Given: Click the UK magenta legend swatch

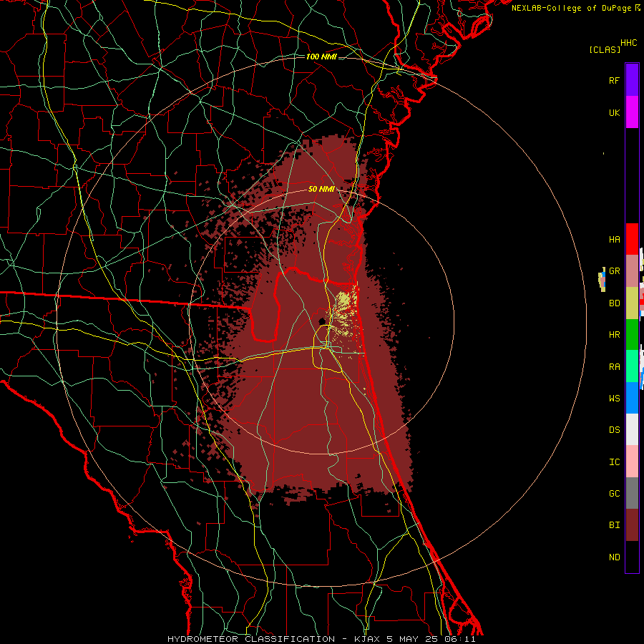Looking at the screenshot, I should tap(632, 112).
